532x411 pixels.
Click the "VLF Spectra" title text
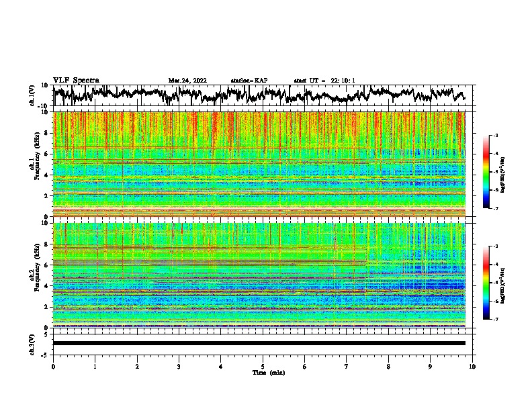(76, 81)
